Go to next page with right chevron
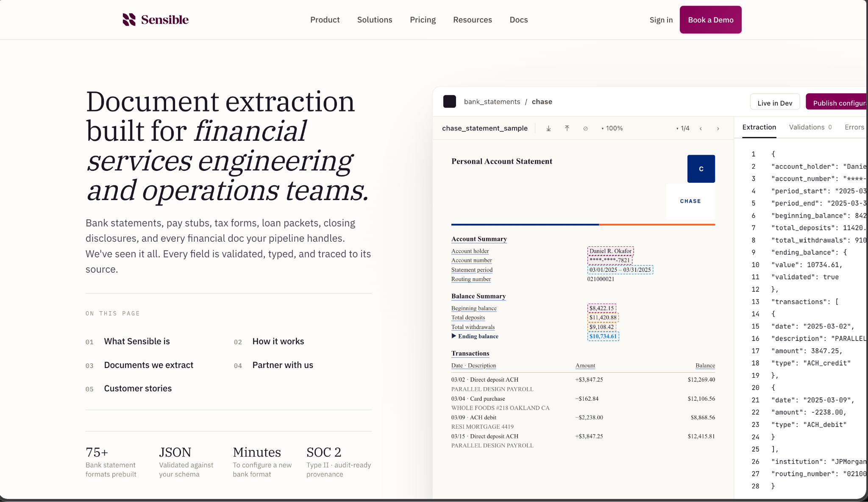The image size is (868, 502). point(718,128)
